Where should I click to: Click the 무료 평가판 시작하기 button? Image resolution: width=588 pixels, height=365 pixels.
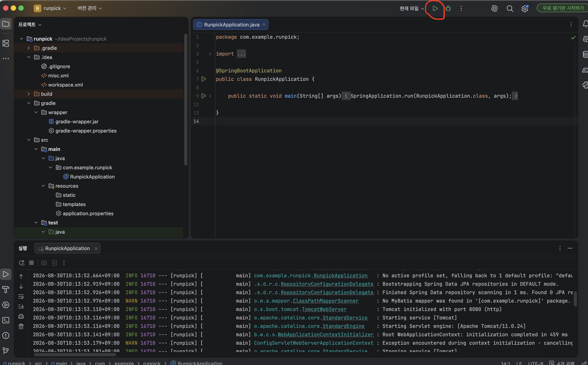click(x=562, y=8)
